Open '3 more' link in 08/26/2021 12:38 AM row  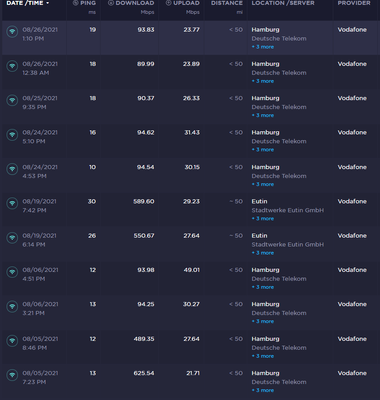263,81
